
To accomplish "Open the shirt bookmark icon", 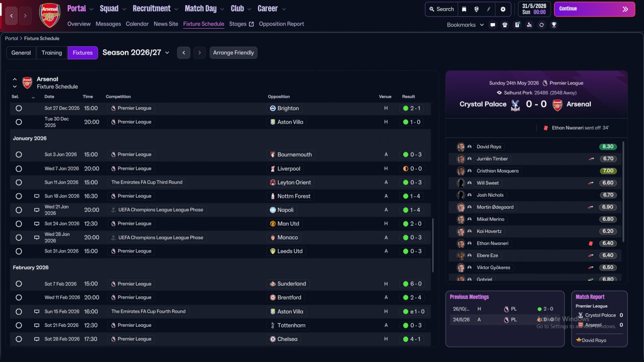I will (505, 25).
